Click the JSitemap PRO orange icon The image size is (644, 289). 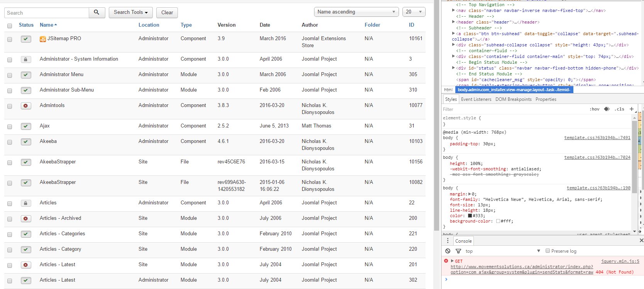[x=43, y=39]
